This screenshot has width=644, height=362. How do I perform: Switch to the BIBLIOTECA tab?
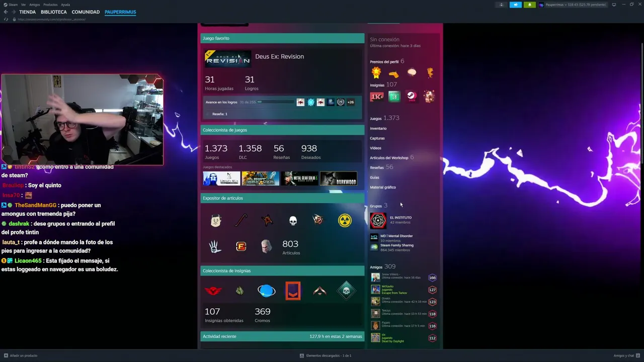point(54,12)
